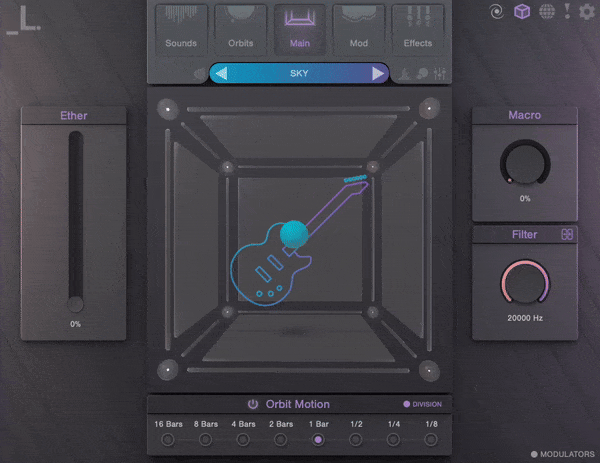Select the 1/2 orbit rate

[356, 440]
